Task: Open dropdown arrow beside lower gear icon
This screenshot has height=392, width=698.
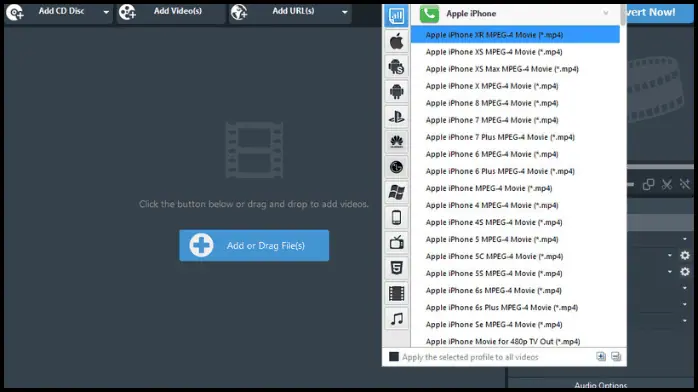Action: [x=670, y=272]
